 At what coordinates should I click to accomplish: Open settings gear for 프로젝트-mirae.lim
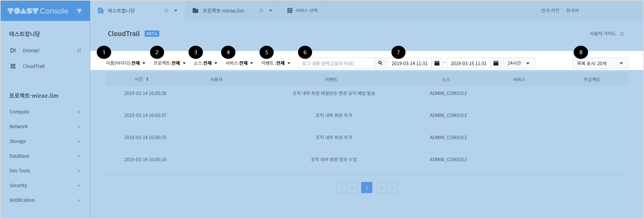point(261,11)
